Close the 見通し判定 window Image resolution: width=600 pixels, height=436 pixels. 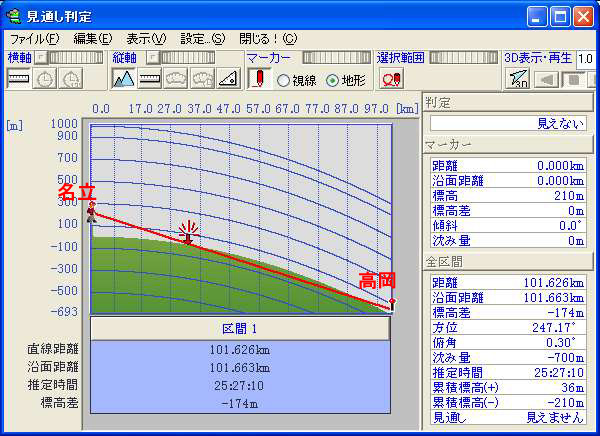pos(584,16)
